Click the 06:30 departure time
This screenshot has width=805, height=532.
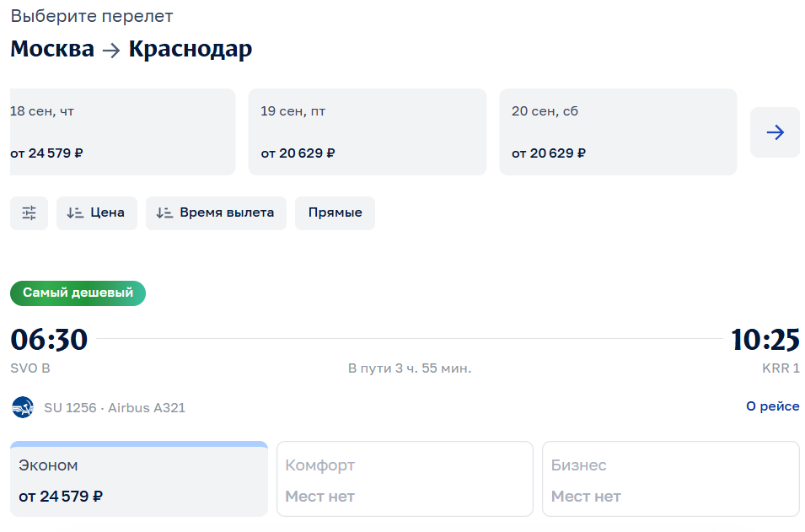click(x=49, y=340)
